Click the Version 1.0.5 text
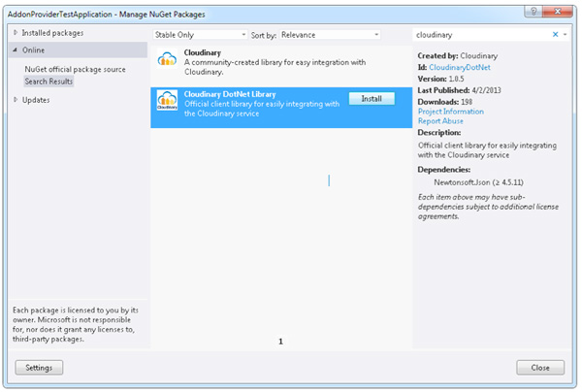Screen dimensions: 582x392 [440, 79]
